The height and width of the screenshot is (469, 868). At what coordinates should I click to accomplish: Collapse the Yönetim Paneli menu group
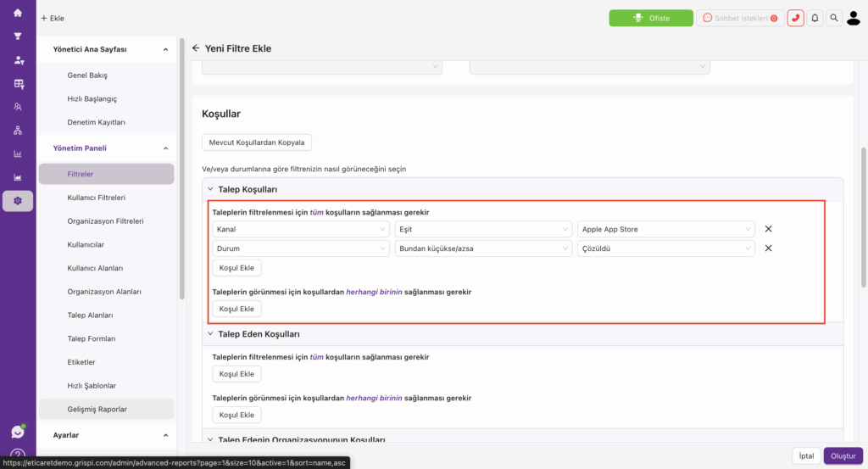165,148
